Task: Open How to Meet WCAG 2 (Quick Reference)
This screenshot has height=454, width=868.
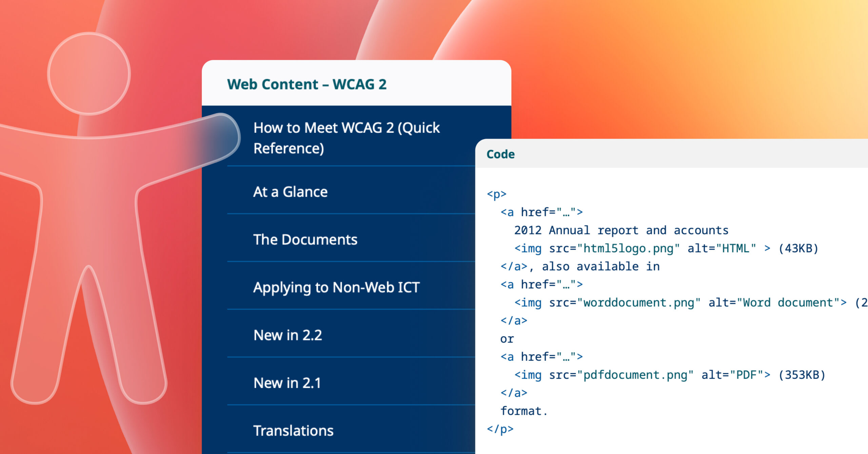Action: pos(346,138)
